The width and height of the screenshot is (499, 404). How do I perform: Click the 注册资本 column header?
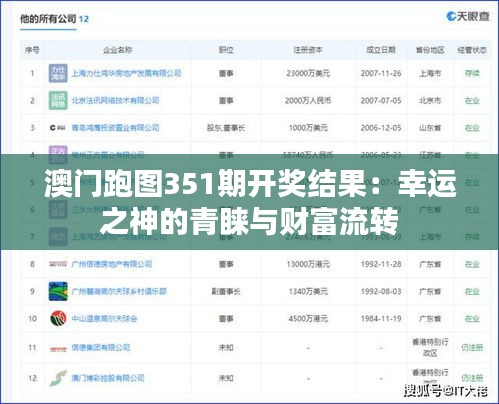pos(308,50)
